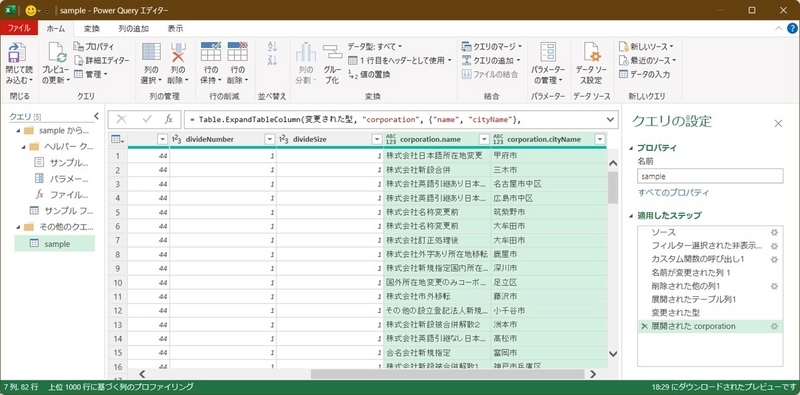Collapse the queries pane with the chevron
Viewport: 800px width, 395px height.
click(x=96, y=116)
